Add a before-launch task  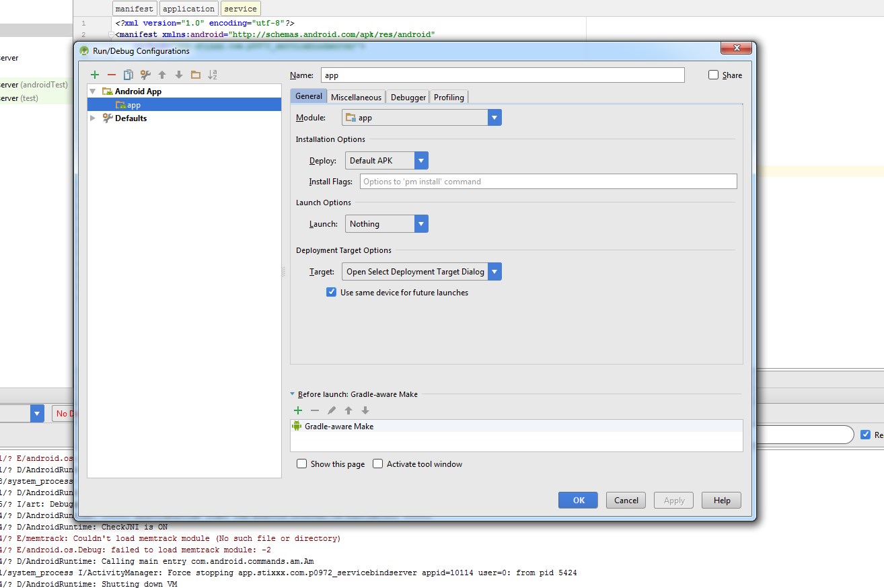[298, 410]
